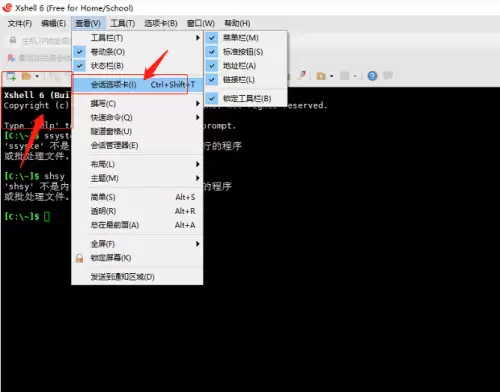Uncheck 标准按钮(S) in toolbar submenu
Viewport: 500px width, 392px height.
click(246, 52)
